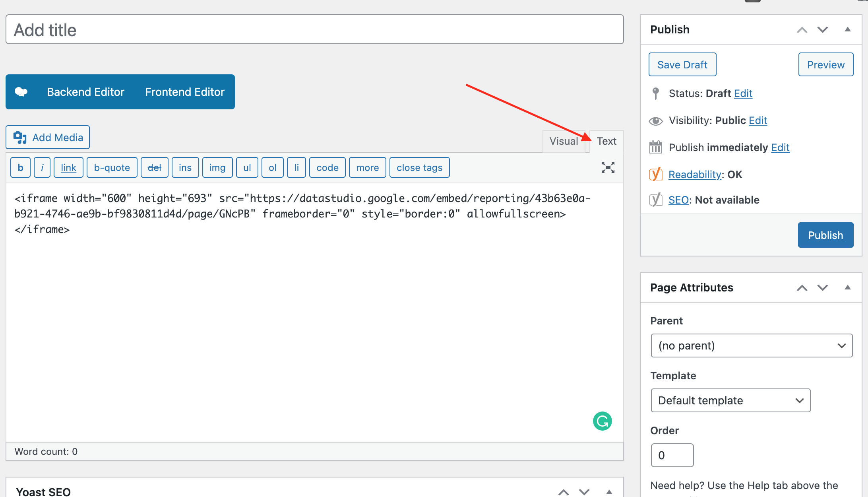Move Publish panel down with chevron

click(822, 29)
